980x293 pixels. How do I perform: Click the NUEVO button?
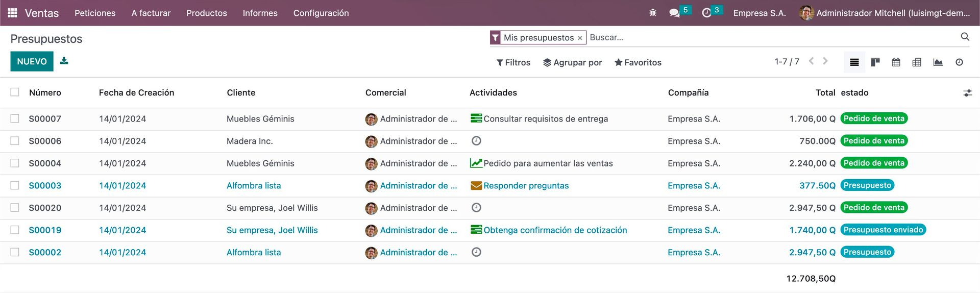point(32,61)
